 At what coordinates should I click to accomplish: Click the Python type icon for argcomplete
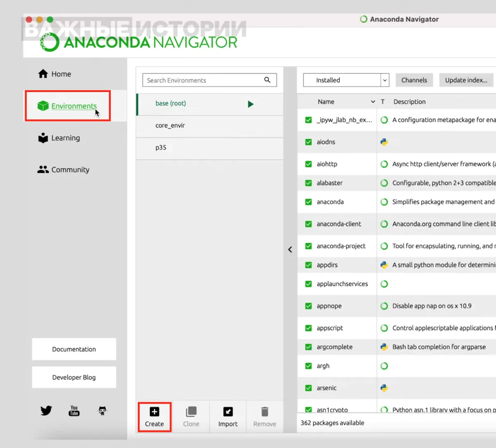click(384, 347)
